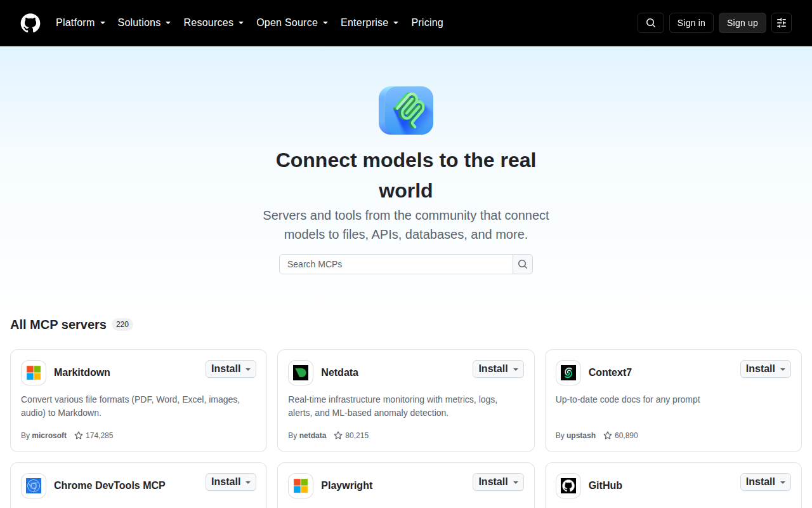Viewport: 812px width, 508px height.
Task: Visit the upstash author profile
Action: coord(581,436)
